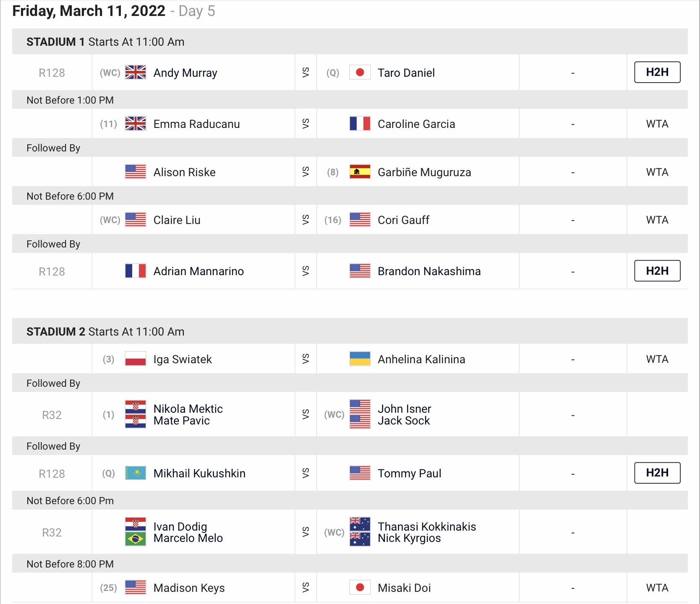Viewport: 700px width, 604px height.
Task: Select player name Emma Raducanu
Action: (196, 124)
